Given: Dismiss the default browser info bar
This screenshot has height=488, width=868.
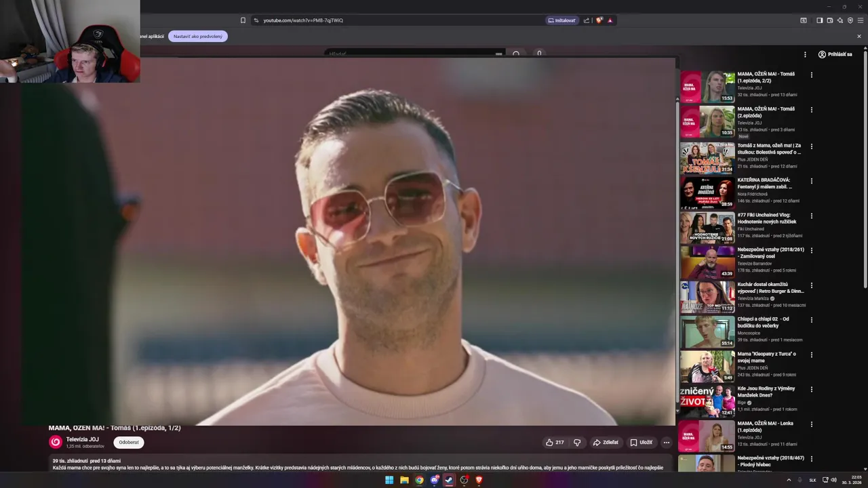Looking at the screenshot, I should coord(859,36).
